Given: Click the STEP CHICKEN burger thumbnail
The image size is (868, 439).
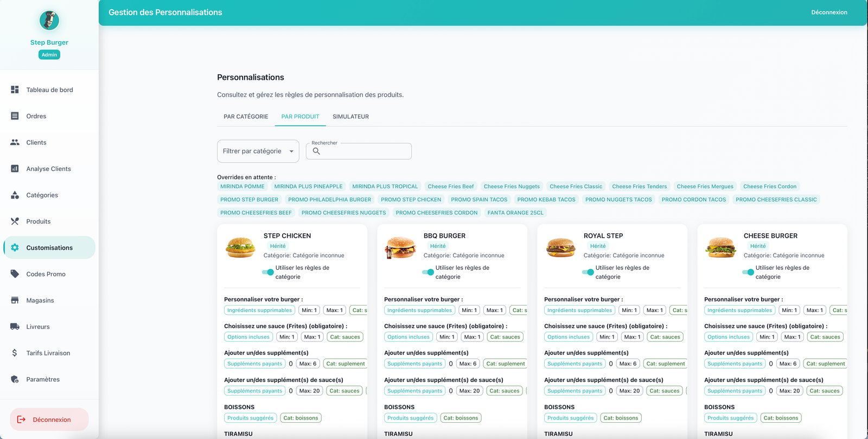Looking at the screenshot, I should click(240, 247).
